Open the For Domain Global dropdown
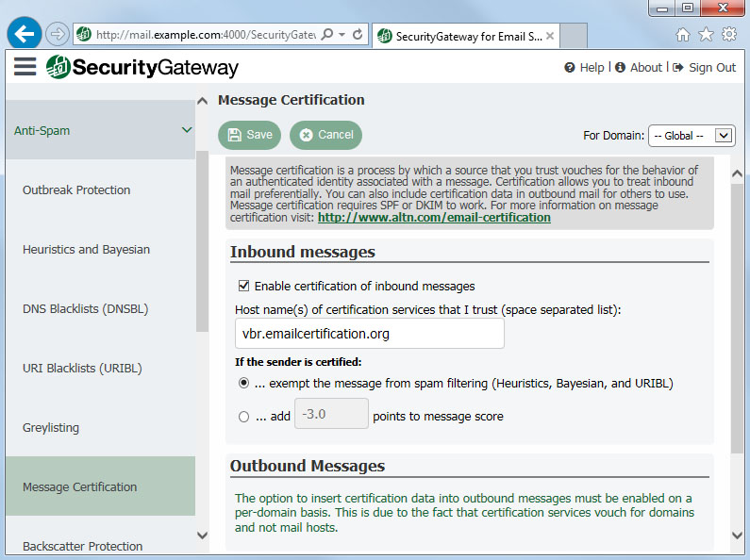Viewport: 750px width, 560px height. 692,136
